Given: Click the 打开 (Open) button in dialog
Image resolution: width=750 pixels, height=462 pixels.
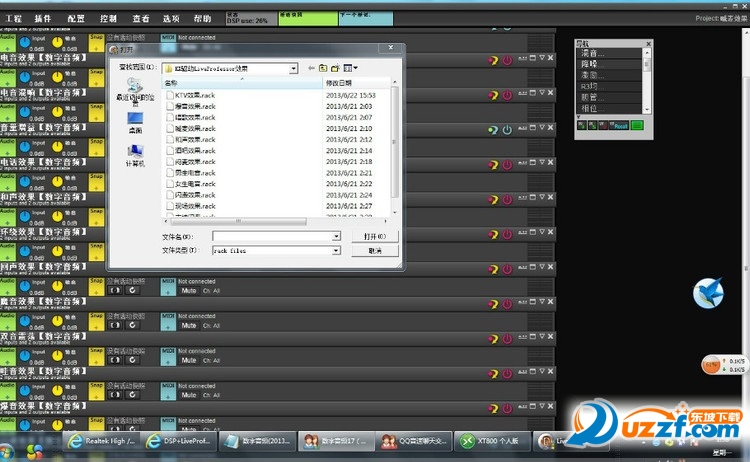Looking at the screenshot, I should [x=375, y=236].
